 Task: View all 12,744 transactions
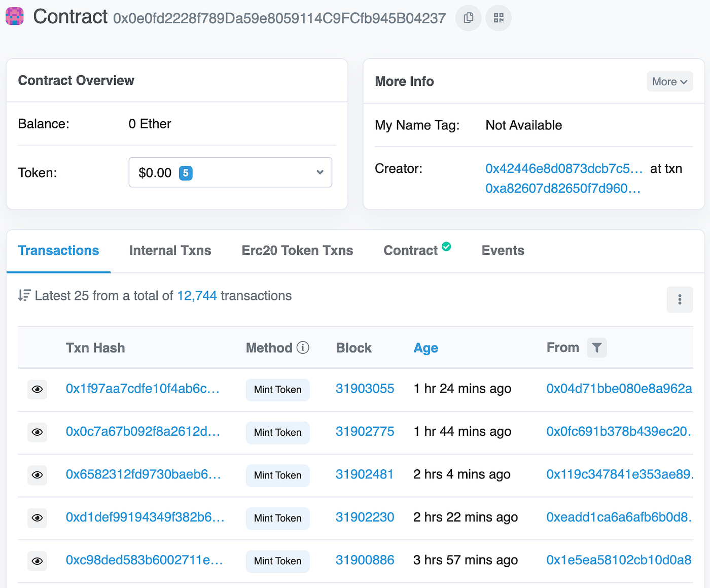pos(197,296)
